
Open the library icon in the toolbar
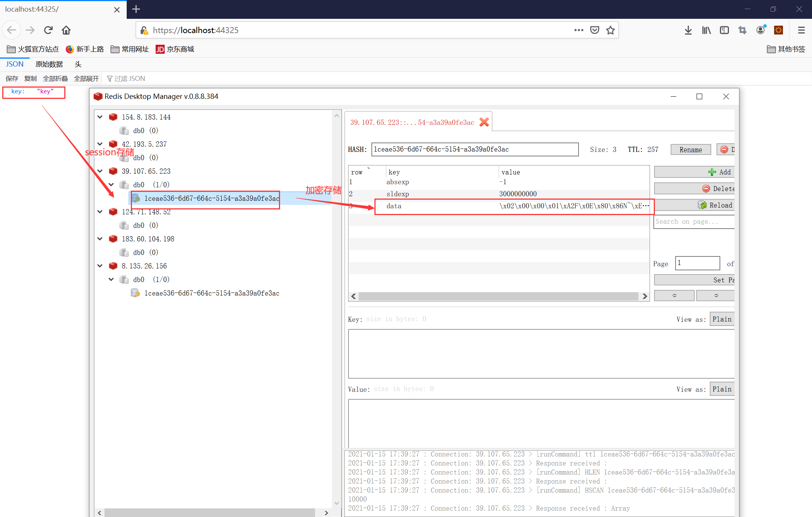tap(706, 30)
